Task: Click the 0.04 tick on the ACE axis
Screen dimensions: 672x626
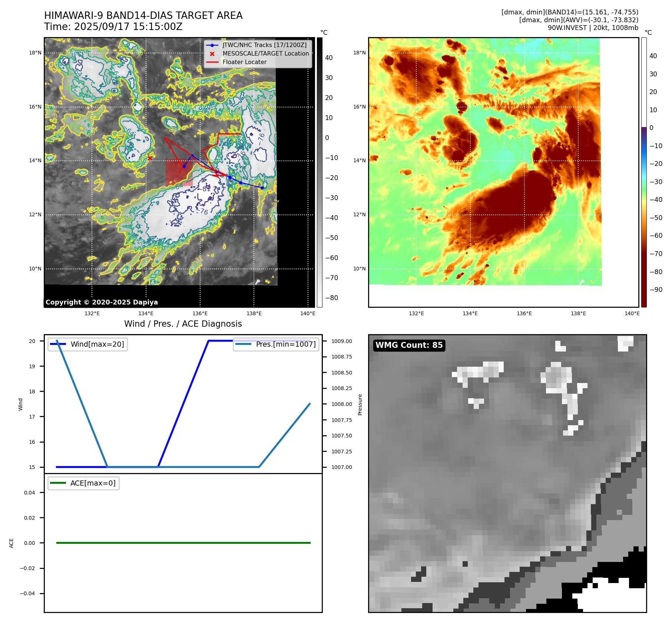Action: tap(30, 493)
